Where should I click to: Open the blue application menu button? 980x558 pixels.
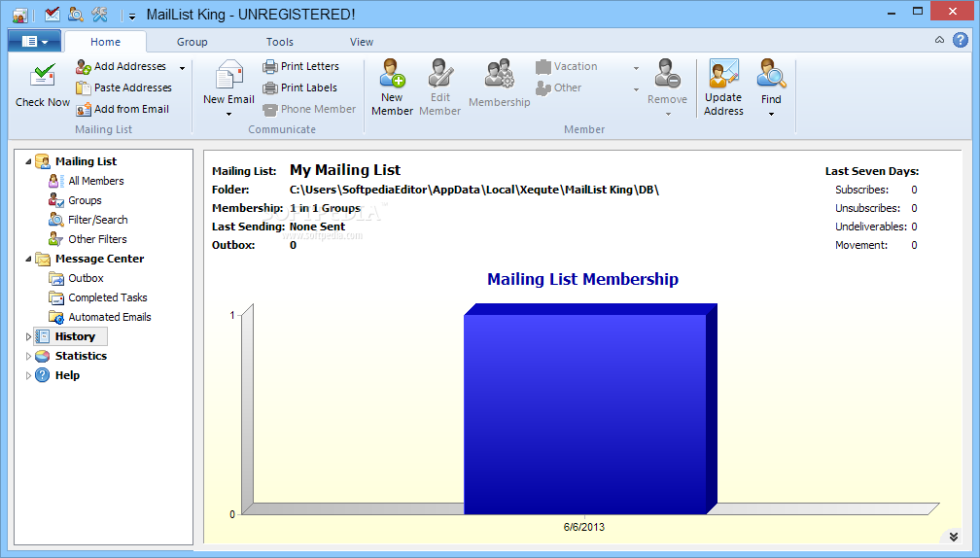point(34,41)
